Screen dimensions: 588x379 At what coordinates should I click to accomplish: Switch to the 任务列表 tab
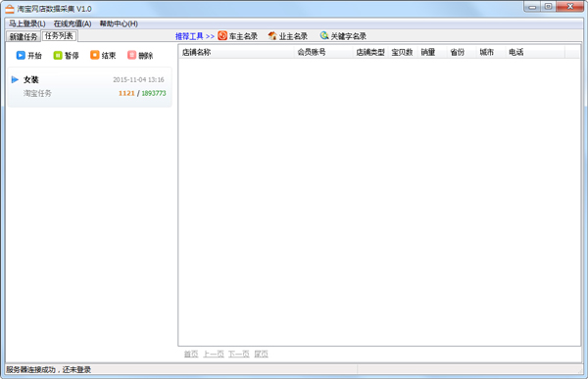59,35
